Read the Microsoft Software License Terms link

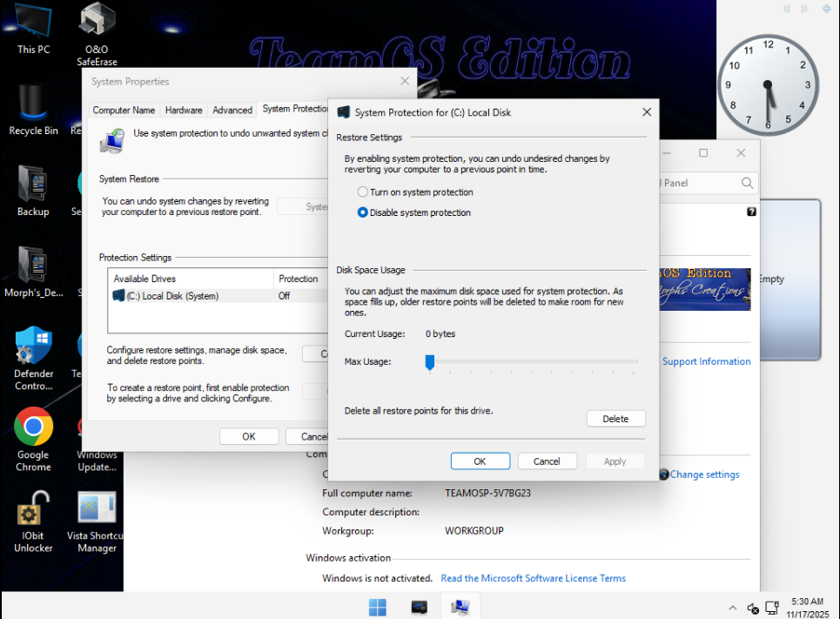(533, 578)
